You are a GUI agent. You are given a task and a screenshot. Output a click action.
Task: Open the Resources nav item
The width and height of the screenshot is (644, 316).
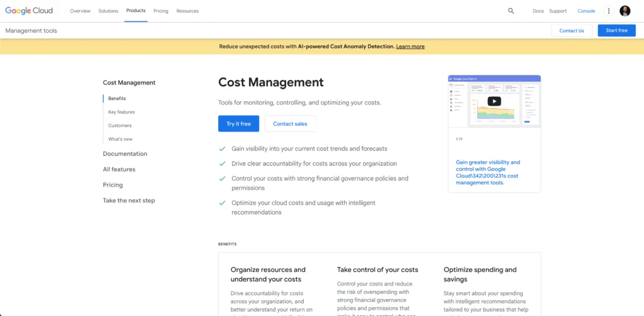(187, 11)
